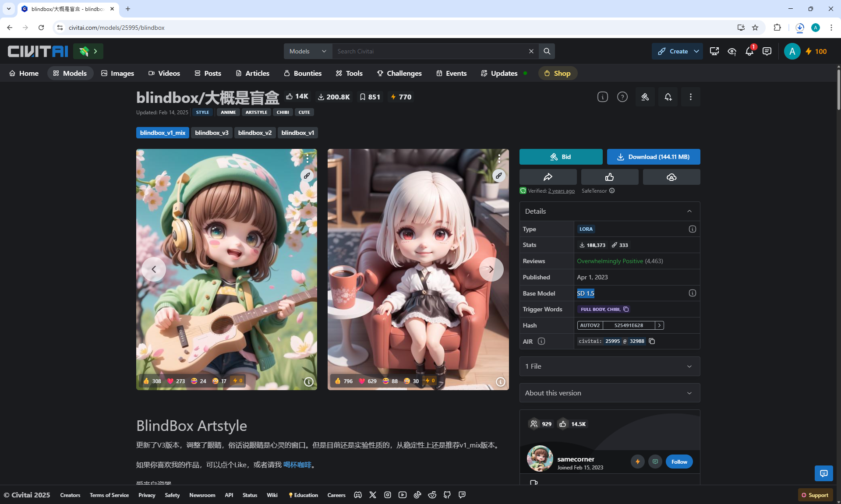Switch to the blindbox_v3 version tab
Viewport: 841px width, 504px height.
[x=212, y=133]
